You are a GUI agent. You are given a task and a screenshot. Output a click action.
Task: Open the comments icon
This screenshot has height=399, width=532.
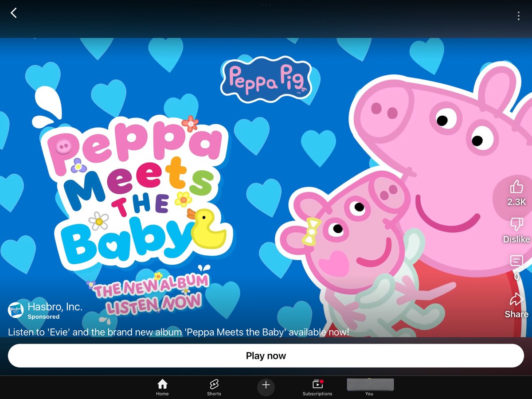[x=516, y=261]
